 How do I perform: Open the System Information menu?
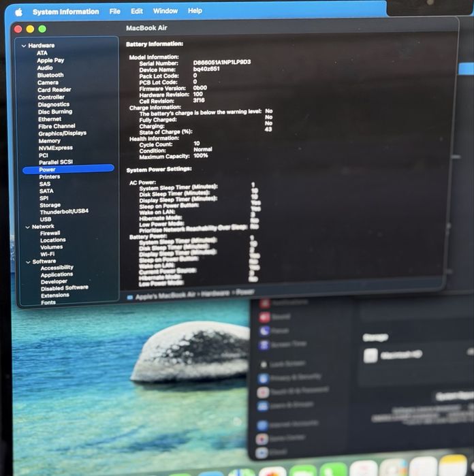(66, 12)
